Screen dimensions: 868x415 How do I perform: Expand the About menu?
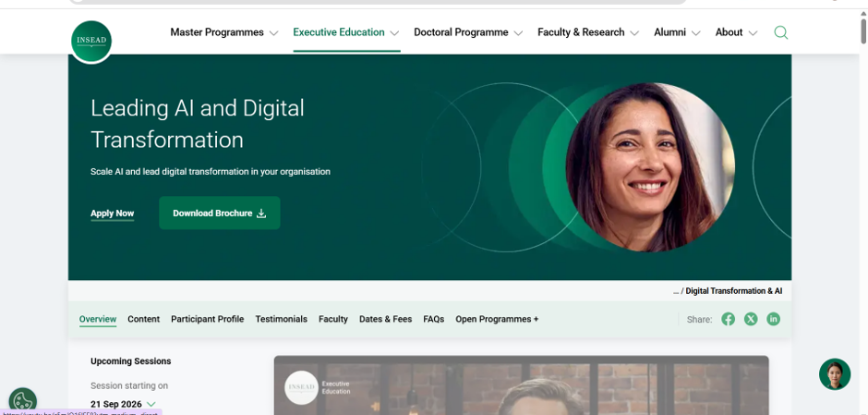pyautogui.click(x=736, y=32)
